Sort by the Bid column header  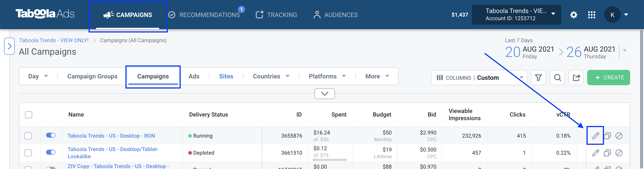coord(432,115)
